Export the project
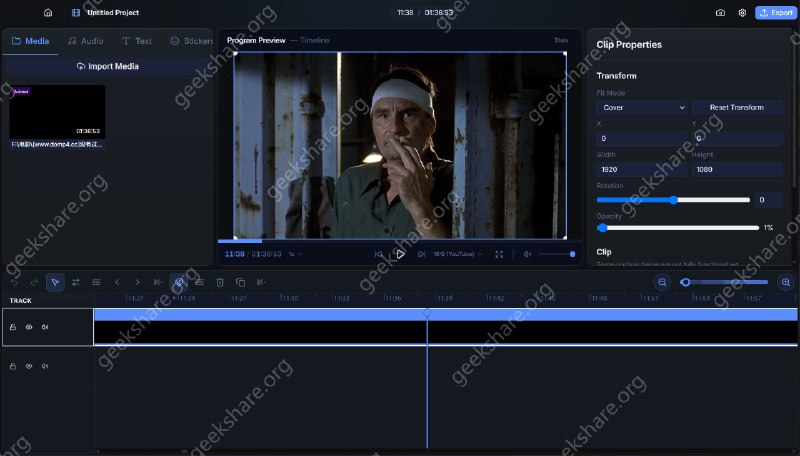This screenshot has height=456, width=800. point(776,13)
